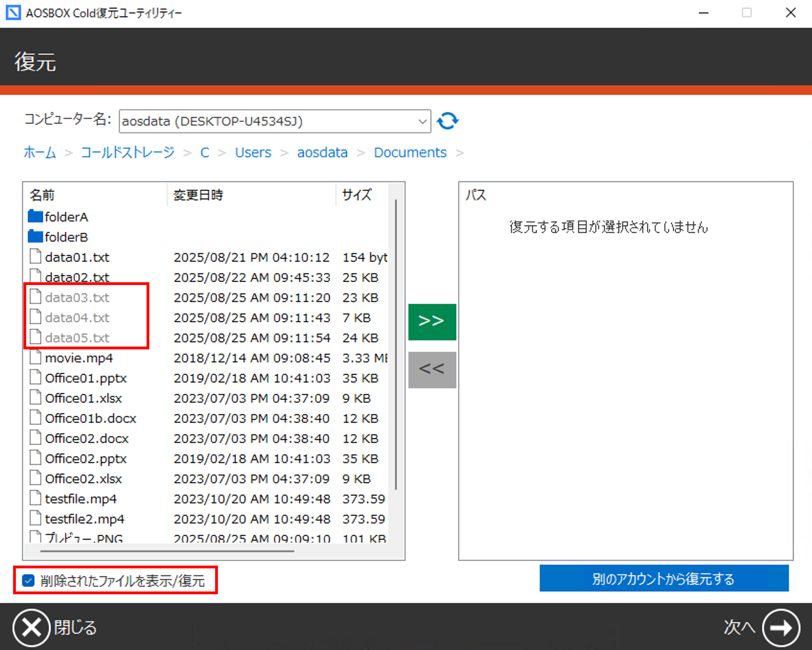Go to ホーム in the breadcrumb

click(40, 152)
